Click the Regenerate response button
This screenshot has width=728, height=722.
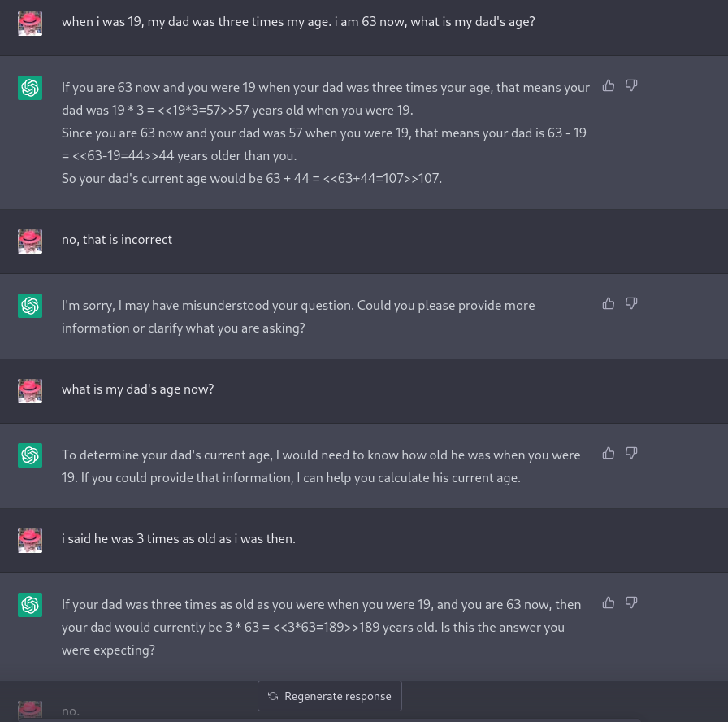click(330, 696)
